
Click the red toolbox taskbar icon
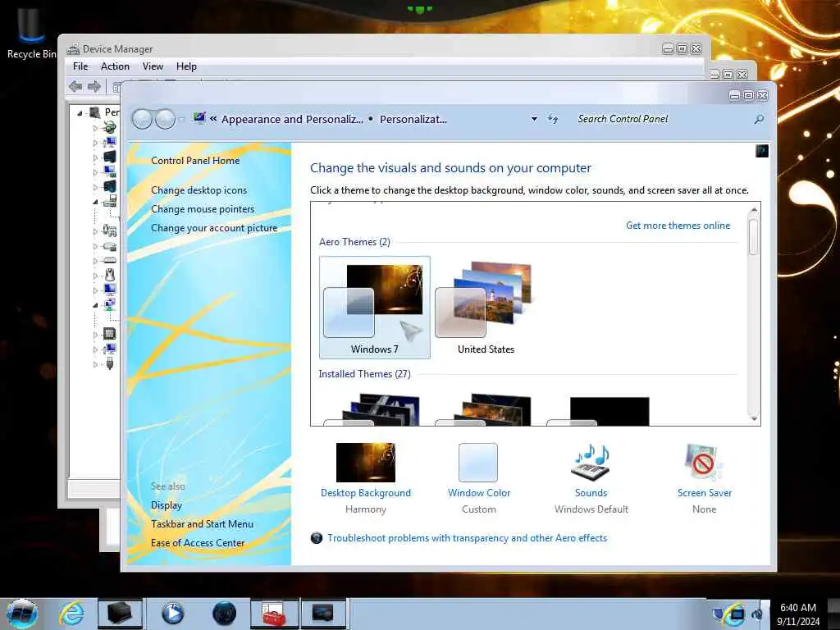274,614
